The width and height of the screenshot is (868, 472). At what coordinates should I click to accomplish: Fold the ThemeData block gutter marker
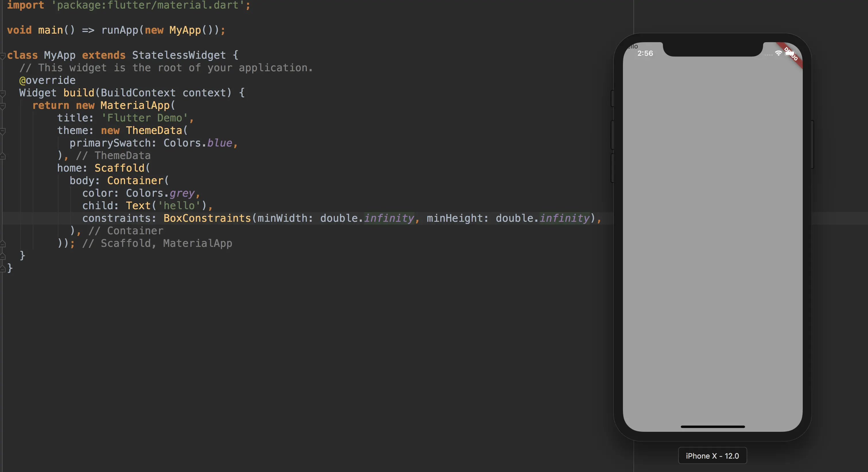point(3,131)
